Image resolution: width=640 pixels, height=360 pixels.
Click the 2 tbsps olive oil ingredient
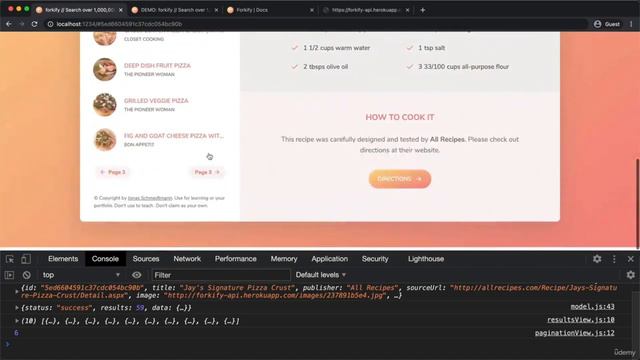tap(325, 67)
